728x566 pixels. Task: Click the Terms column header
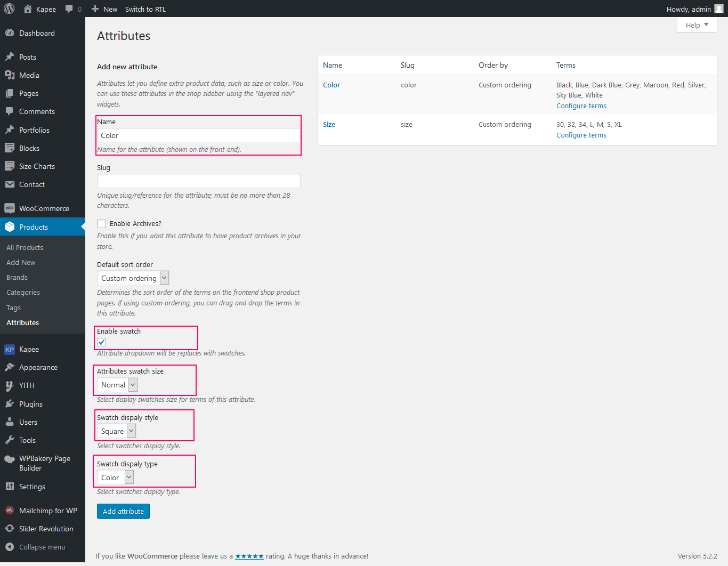pos(566,65)
